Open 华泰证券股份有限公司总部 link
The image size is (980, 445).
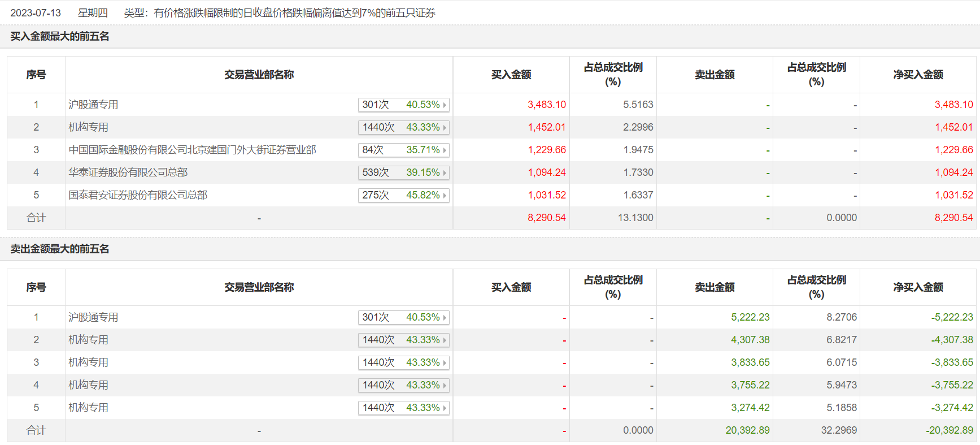coord(128,172)
